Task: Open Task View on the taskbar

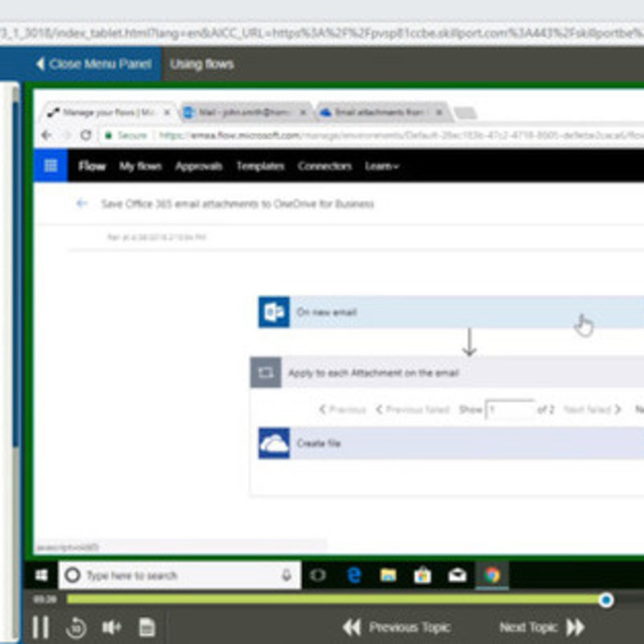Action: tap(318, 576)
